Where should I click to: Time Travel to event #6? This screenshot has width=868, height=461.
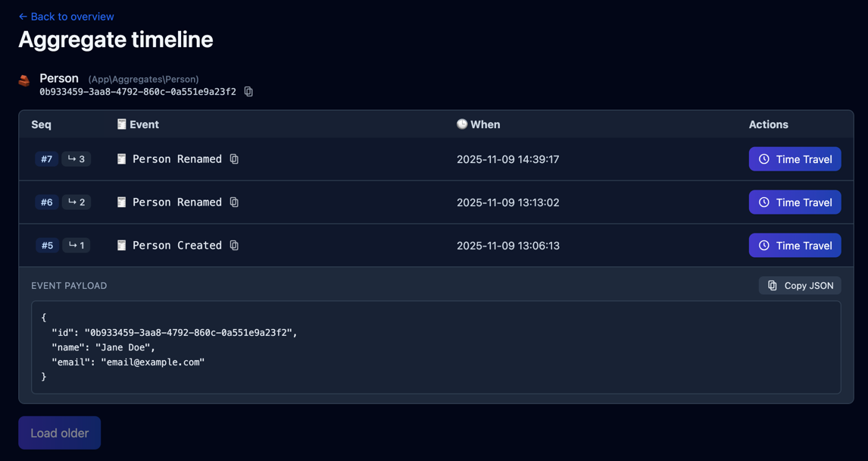(x=795, y=202)
